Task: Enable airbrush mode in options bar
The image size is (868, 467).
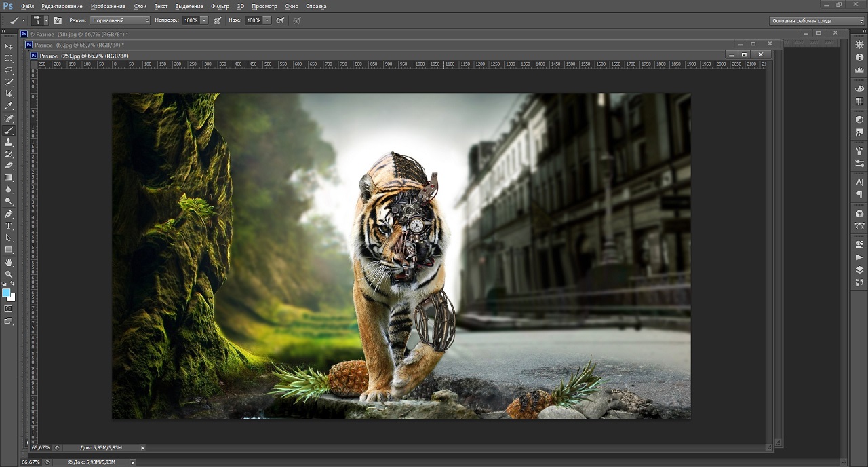Action: point(281,20)
